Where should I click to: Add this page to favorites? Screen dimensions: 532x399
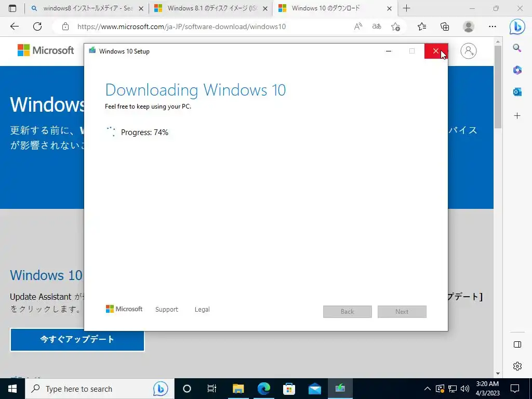[x=395, y=26]
